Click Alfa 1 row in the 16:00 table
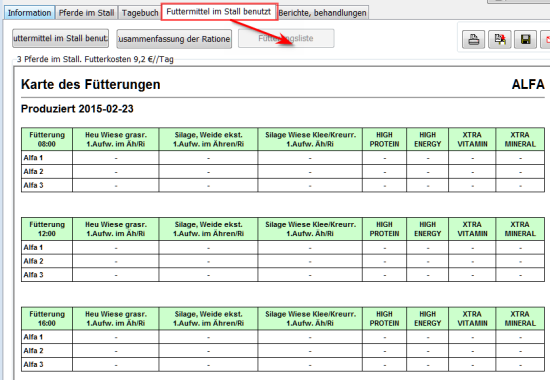Viewport: 550px width, 380px height. click(x=283, y=337)
